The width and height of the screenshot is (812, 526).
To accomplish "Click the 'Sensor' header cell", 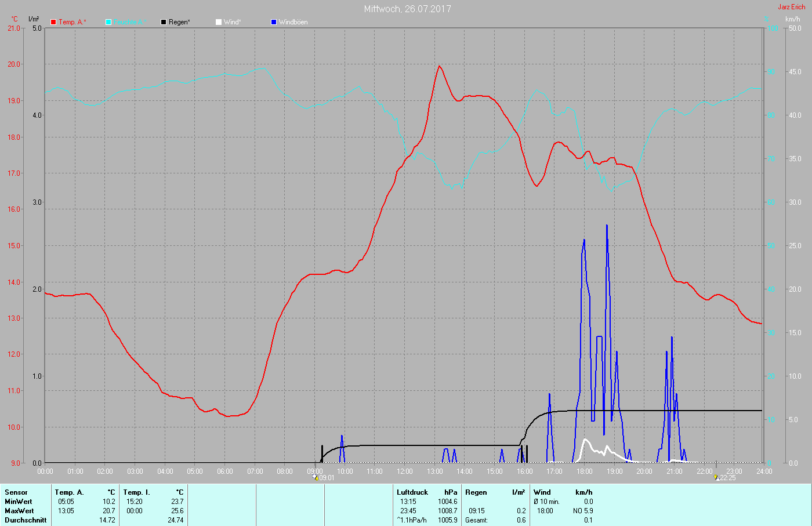I will tap(16, 492).
